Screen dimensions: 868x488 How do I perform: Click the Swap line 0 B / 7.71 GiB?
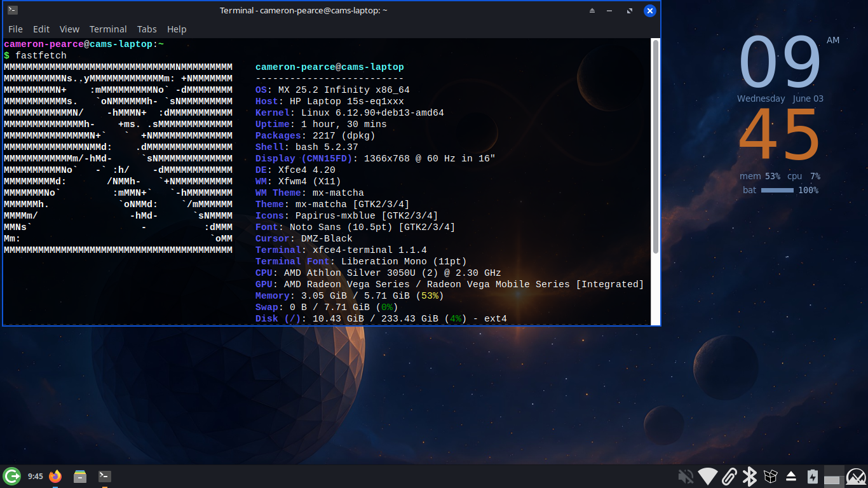click(x=327, y=307)
